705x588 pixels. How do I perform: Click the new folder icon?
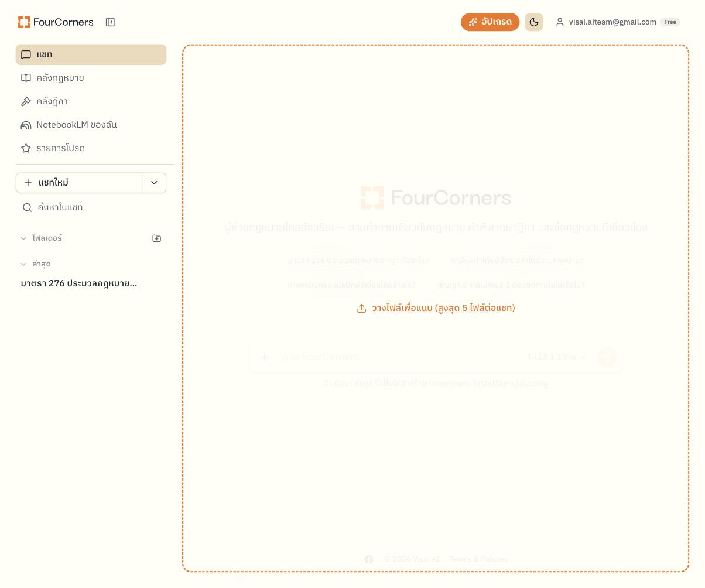[156, 238]
